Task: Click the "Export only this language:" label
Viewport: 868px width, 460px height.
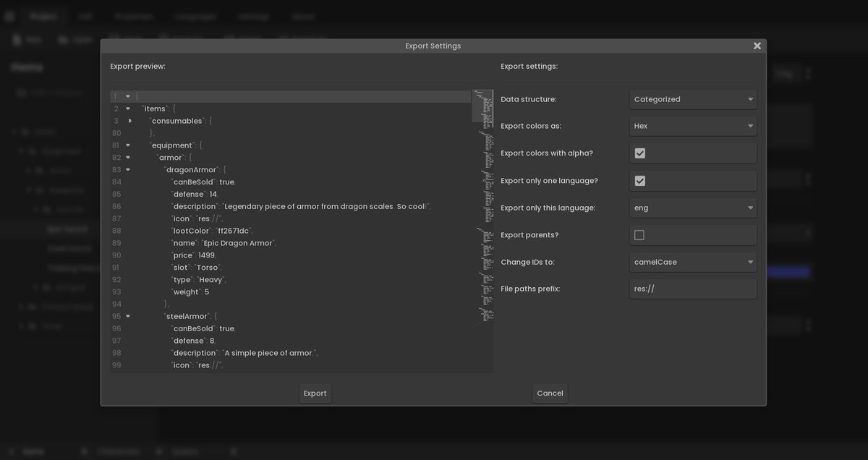Action: tap(548, 208)
